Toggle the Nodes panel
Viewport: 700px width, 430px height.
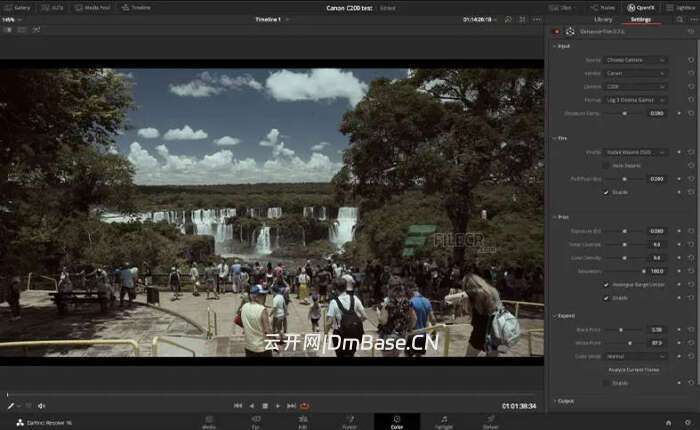tap(603, 8)
